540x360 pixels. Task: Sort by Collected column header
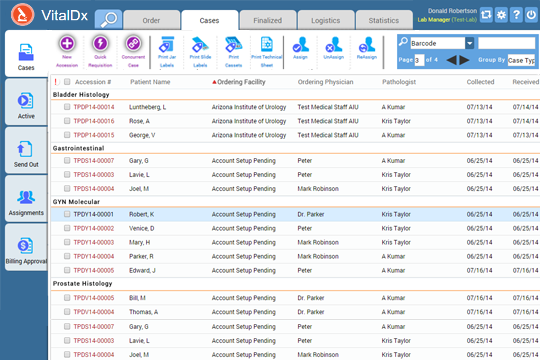point(480,82)
